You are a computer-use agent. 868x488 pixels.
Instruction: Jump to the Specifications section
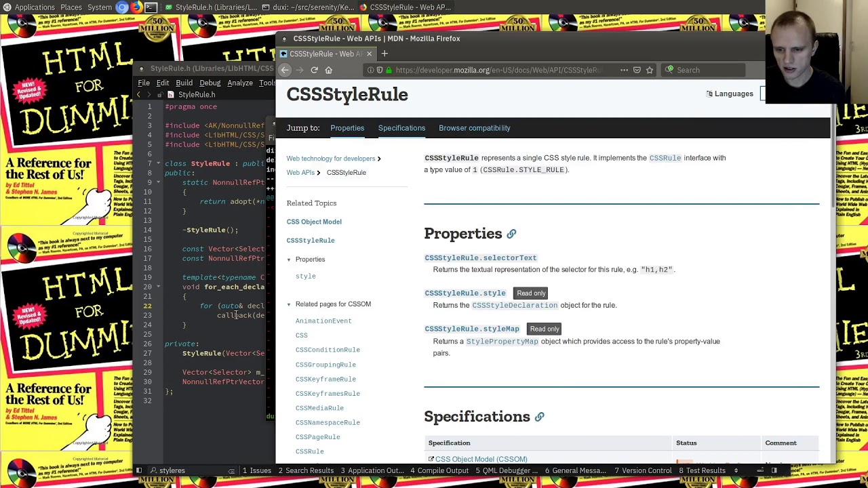point(401,128)
